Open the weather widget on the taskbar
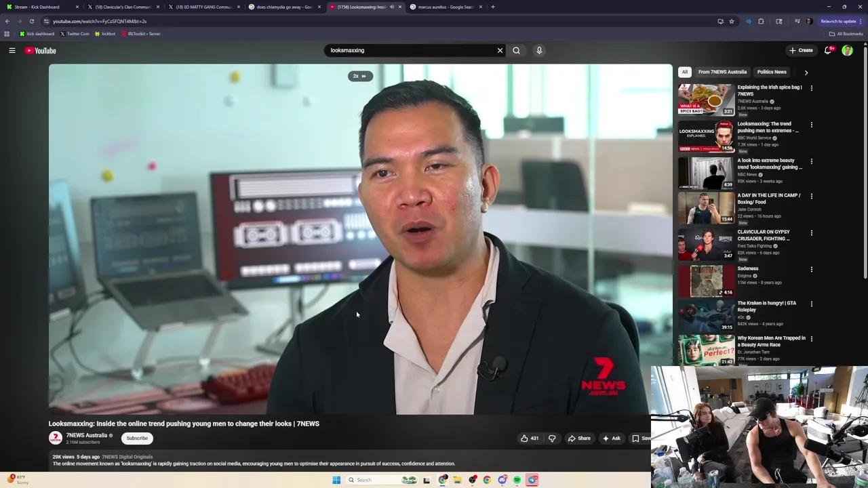This screenshot has width=868, height=488. pyautogui.click(x=19, y=480)
